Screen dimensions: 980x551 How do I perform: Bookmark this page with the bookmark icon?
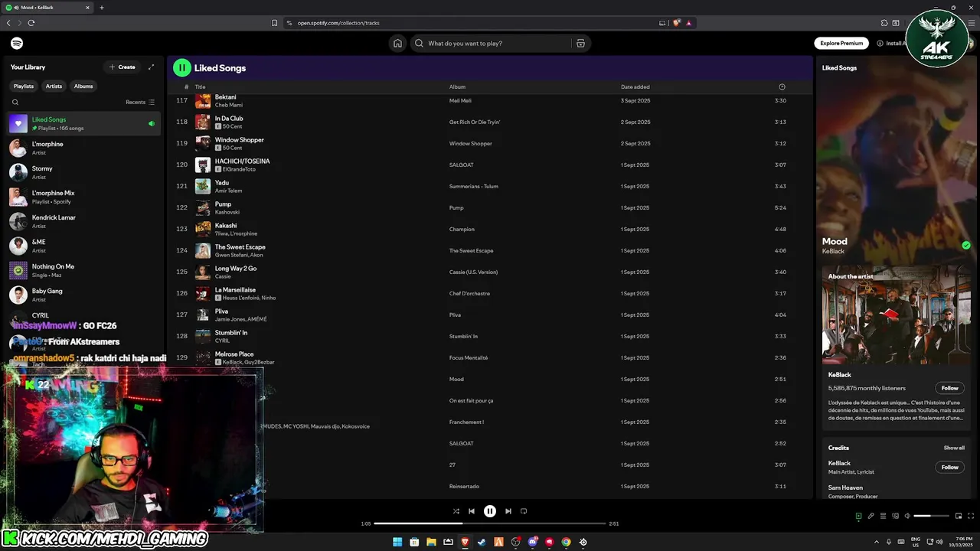274,23
